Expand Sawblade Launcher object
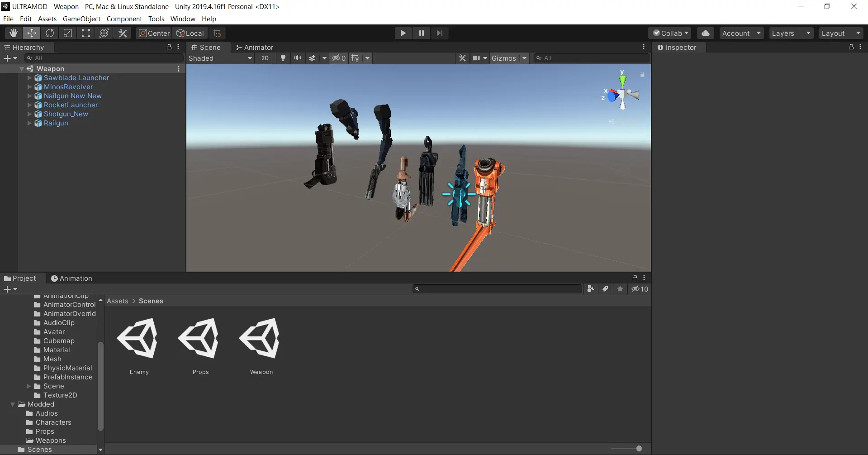Image resolution: width=868 pixels, height=455 pixels. tap(29, 78)
